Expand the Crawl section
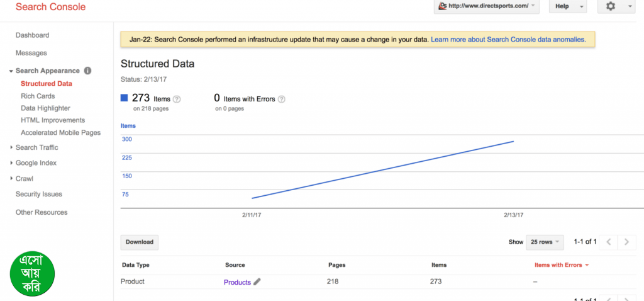The width and height of the screenshot is (644, 301). [24, 179]
